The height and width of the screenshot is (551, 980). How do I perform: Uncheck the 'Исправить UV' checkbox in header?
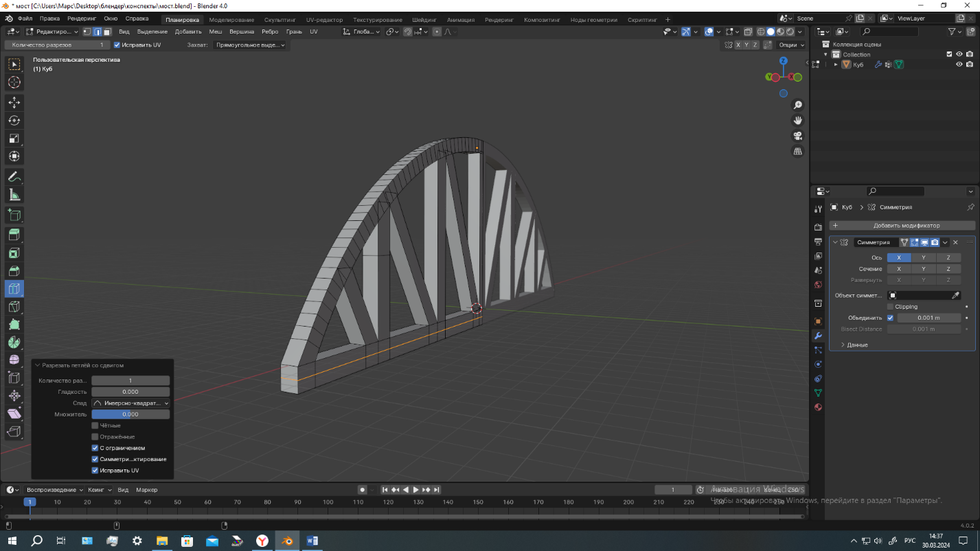pos(117,45)
